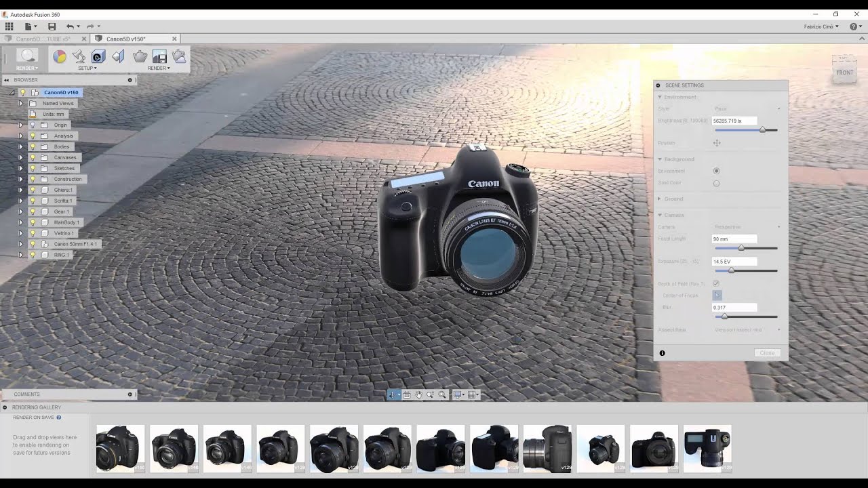
Task: Open the File menu dropdown
Action: point(31,26)
